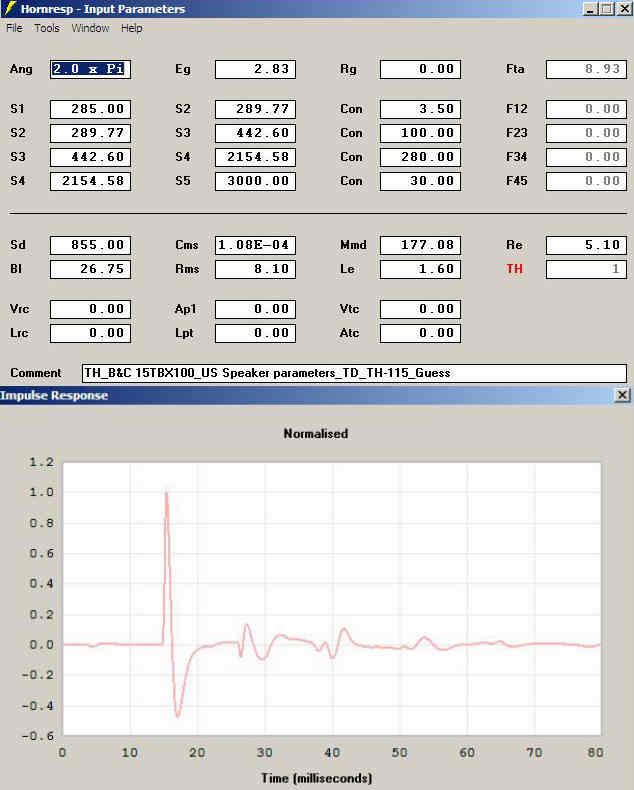The height and width of the screenshot is (790, 634).
Task: Click the Comment text field
Action: pyautogui.click(x=354, y=373)
